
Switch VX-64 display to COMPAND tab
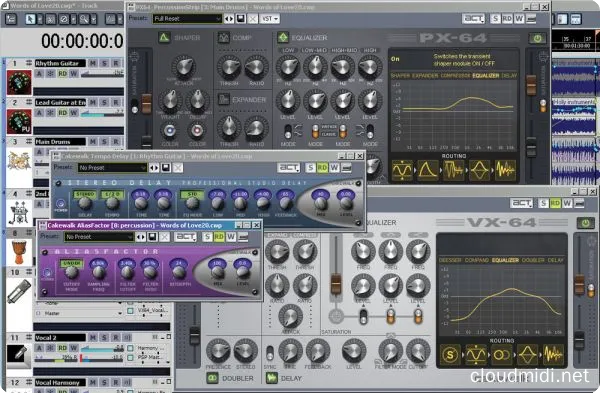477,260
